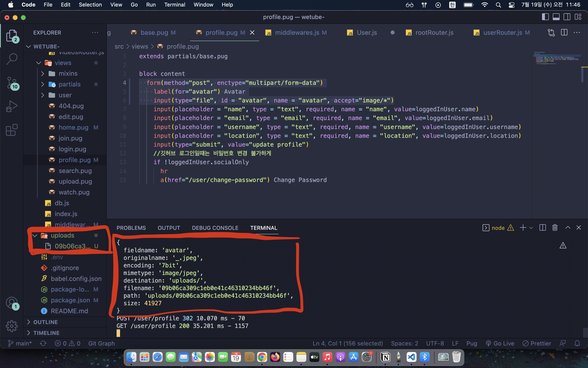Screen dimensions: 588x368
Task: Click the Explorer more actions ellipsis
Action: (95, 32)
